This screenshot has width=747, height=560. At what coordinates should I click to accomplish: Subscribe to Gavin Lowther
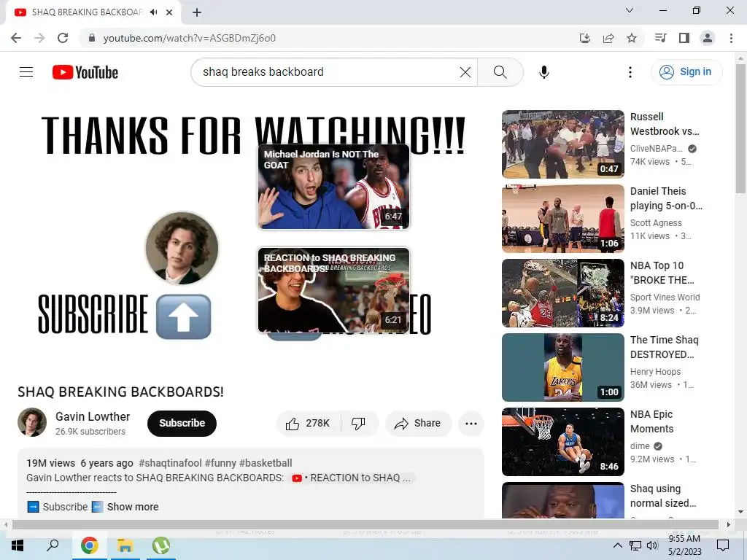[x=182, y=424]
